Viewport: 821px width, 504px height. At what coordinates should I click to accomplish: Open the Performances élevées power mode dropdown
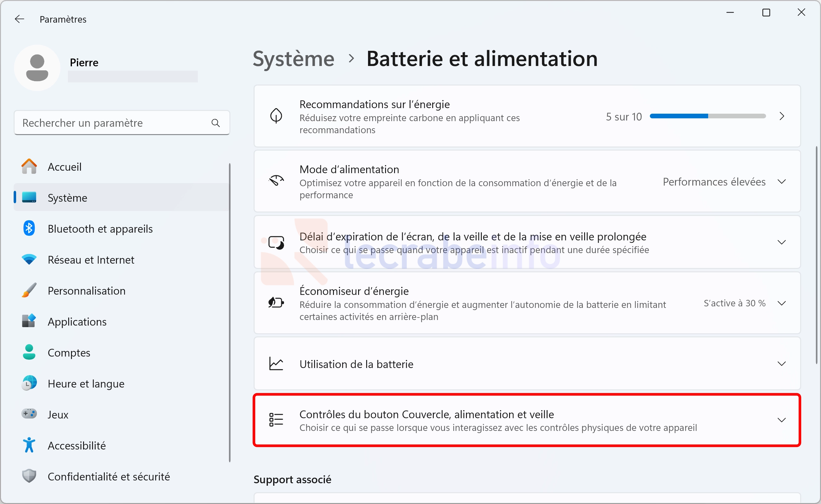tap(724, 182)
